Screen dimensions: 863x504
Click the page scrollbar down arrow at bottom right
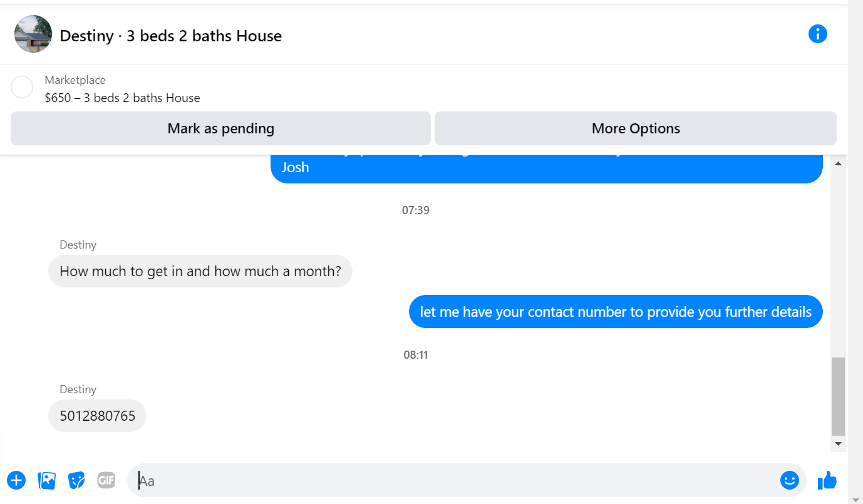(855, 498)
